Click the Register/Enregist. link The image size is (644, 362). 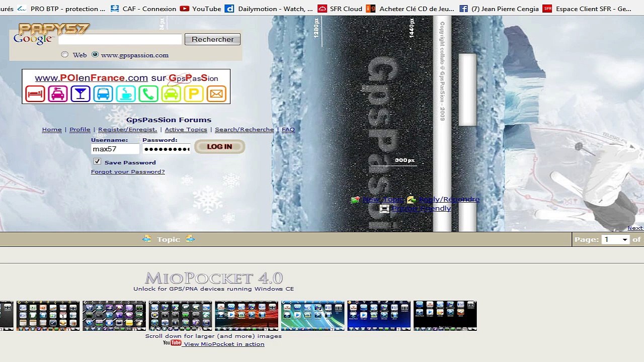128,129
